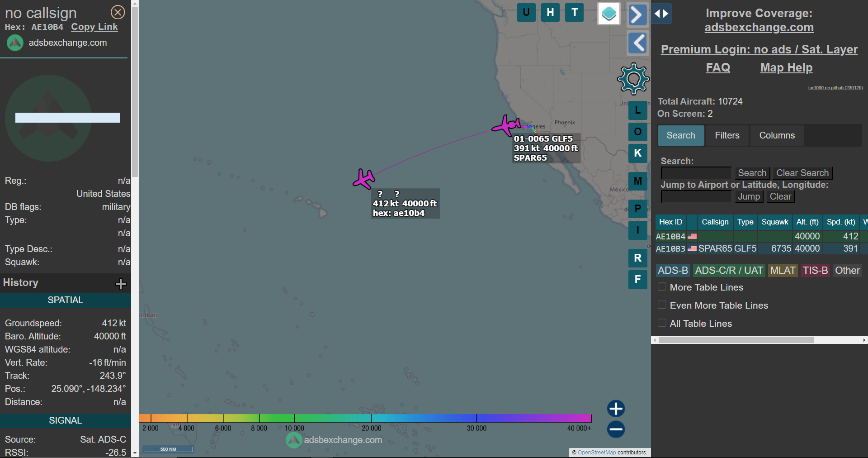Close the selected aircraft info panel
Screen dimensions: 868x458
(x=118, y=12)
